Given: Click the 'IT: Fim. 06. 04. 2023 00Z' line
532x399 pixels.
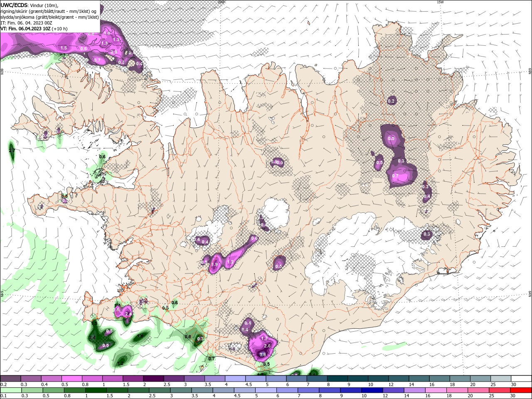Looking at the screenshot, I should click(26, 23).
